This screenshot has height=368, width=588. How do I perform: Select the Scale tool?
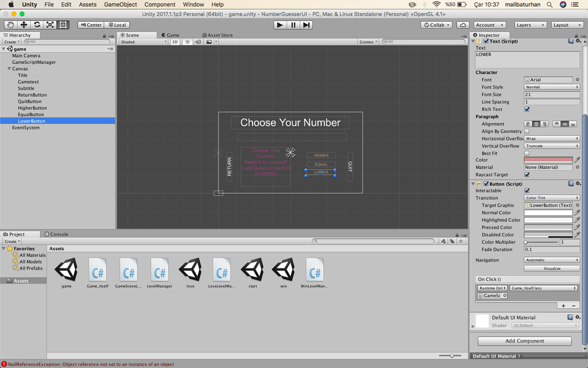click(50, 25)
